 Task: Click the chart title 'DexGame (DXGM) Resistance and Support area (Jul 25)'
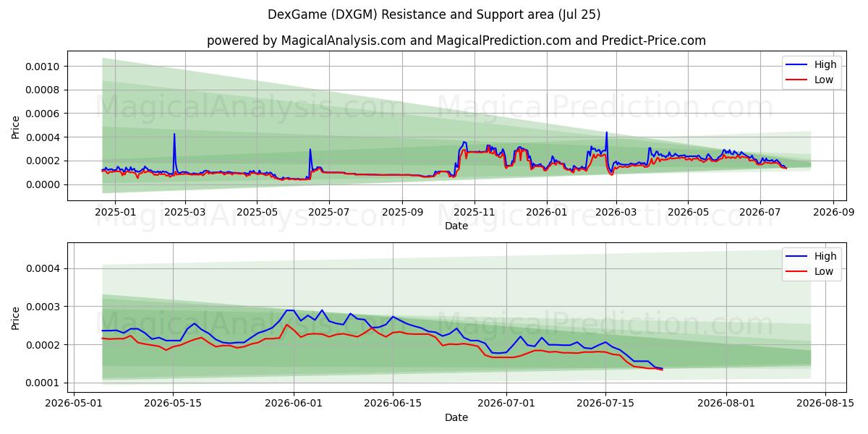434,14
